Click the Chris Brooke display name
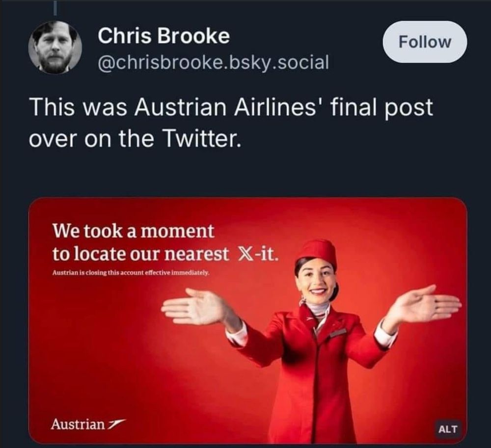Image resolution: width=491 pixels, height=448 pixels. tap(164, 36)
